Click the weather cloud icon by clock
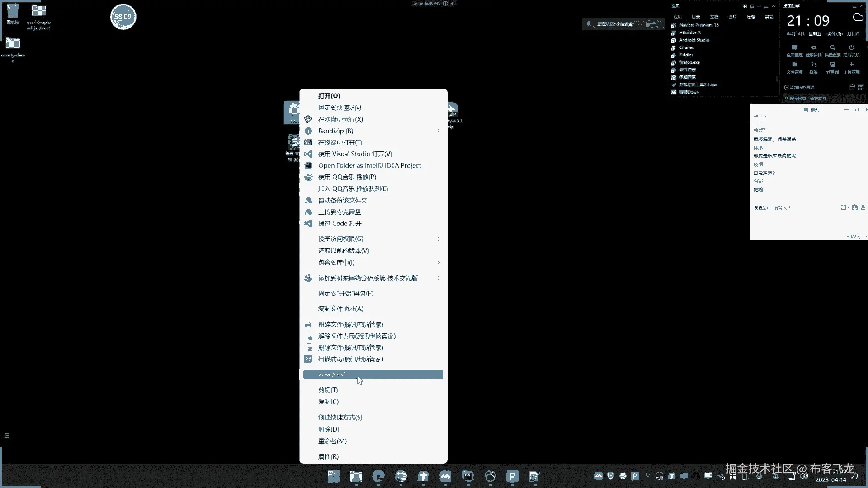The height and width of the screenshot is (488, 868). click(858, 17)
